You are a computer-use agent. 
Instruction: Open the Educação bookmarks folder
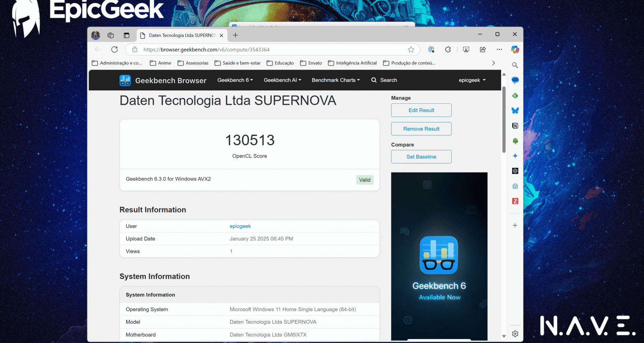click(x=280, y=63)
